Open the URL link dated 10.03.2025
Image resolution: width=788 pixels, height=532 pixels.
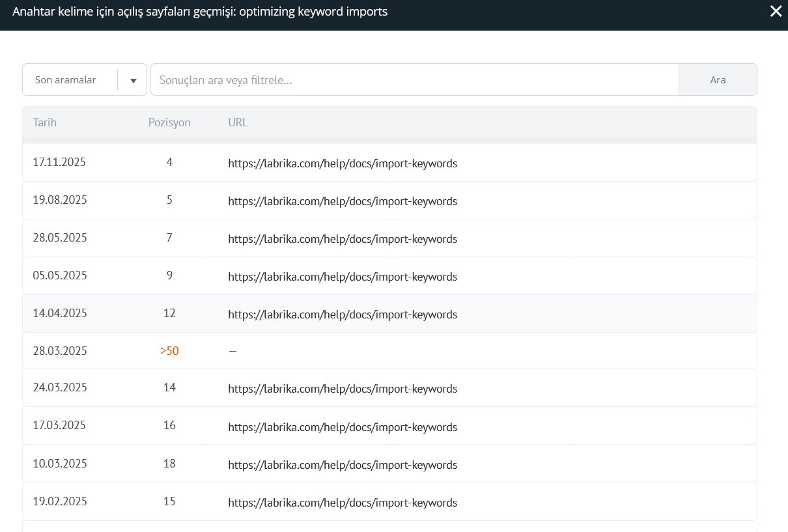tap(343, 465)
